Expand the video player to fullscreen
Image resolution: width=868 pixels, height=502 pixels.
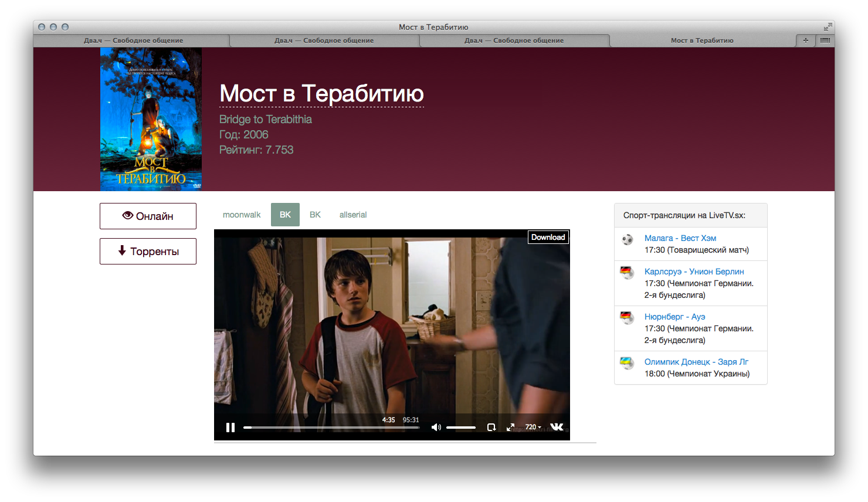pyautogui.click(x=510, y=428)
